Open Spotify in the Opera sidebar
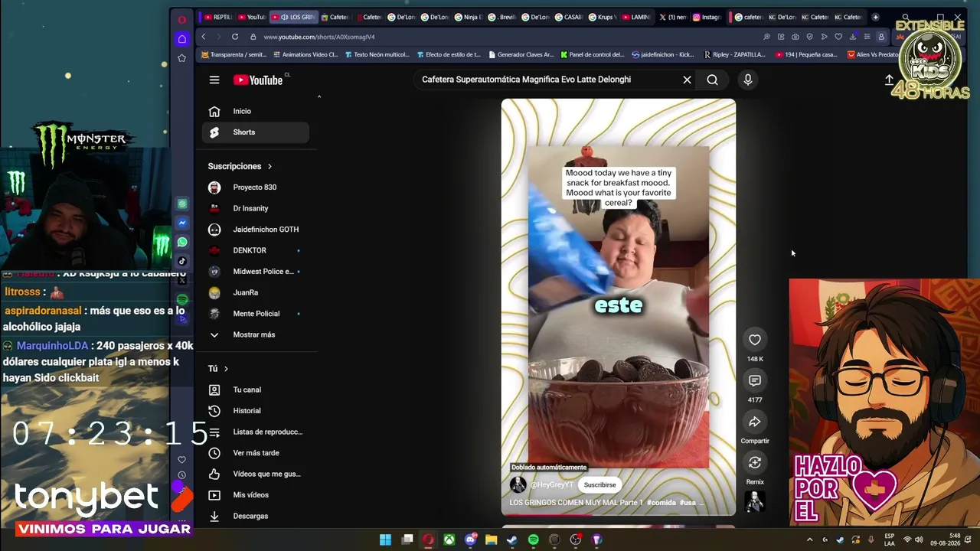980x551 pixels. [x=182, y=299]
